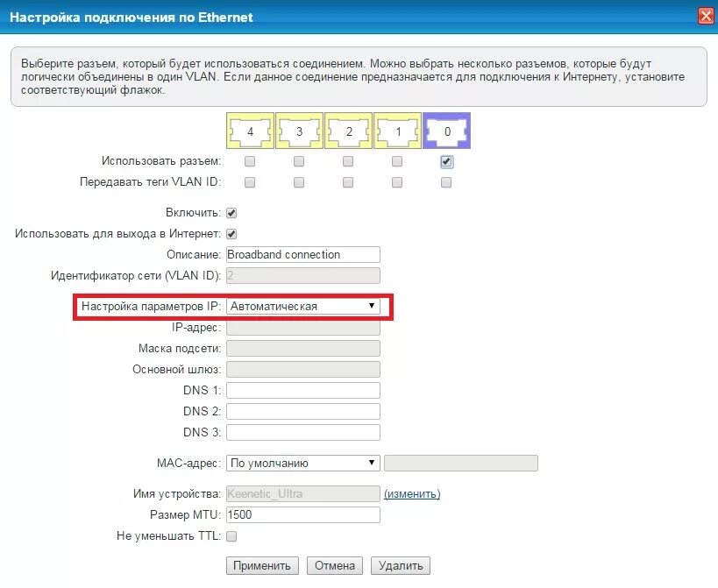718x588 pixels.
Task: Click the DNS 1 input field
Action: pos(303,390)
